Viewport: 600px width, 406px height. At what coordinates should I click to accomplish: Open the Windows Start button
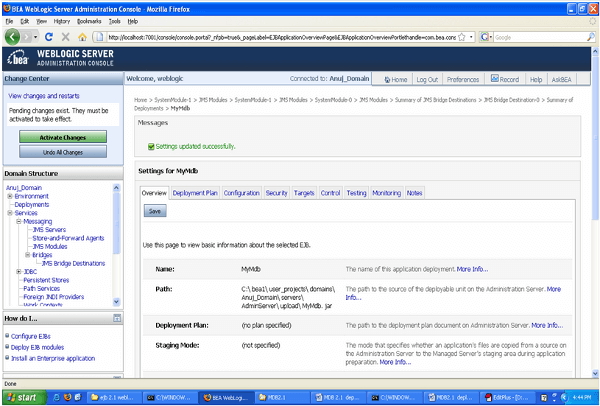(24, 398)
